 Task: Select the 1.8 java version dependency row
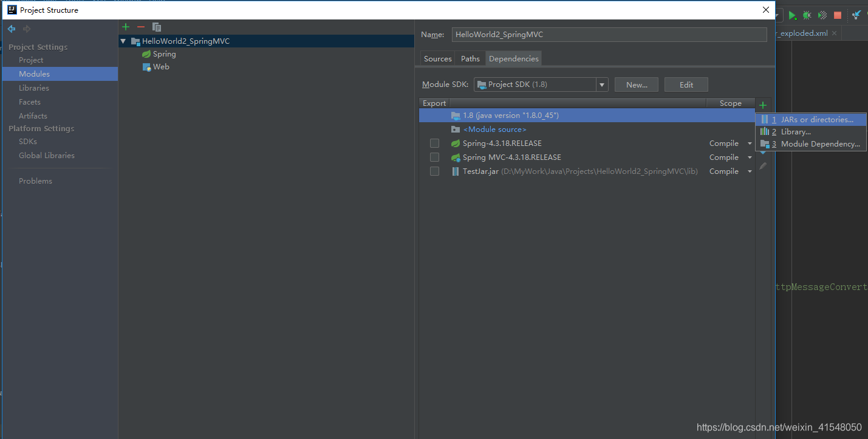point(587,116)
